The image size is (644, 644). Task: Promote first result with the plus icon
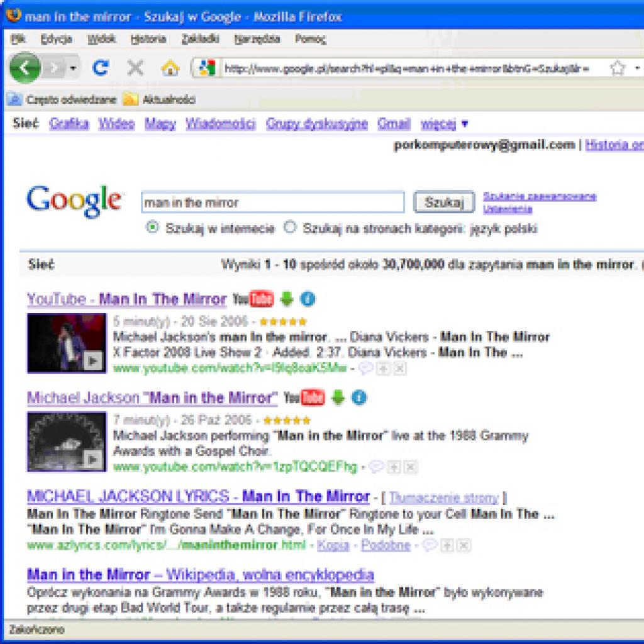[383, 369]
